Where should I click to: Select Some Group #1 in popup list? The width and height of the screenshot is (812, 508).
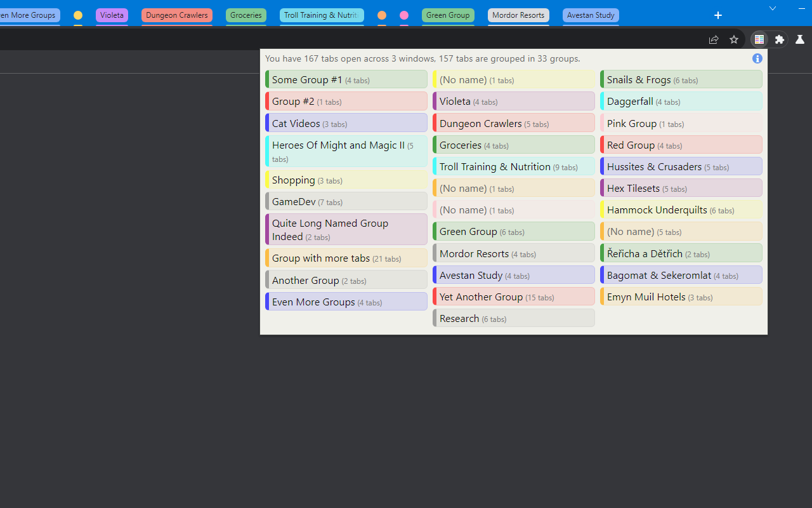coord(346,79)
